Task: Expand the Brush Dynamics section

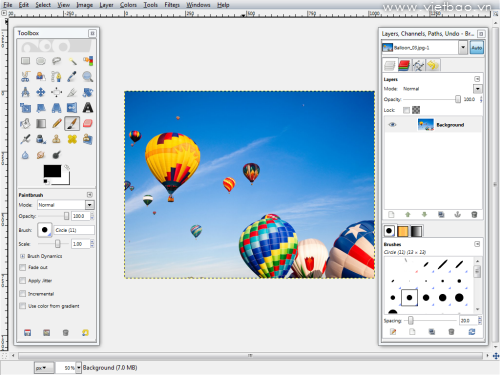Action: 23,256
